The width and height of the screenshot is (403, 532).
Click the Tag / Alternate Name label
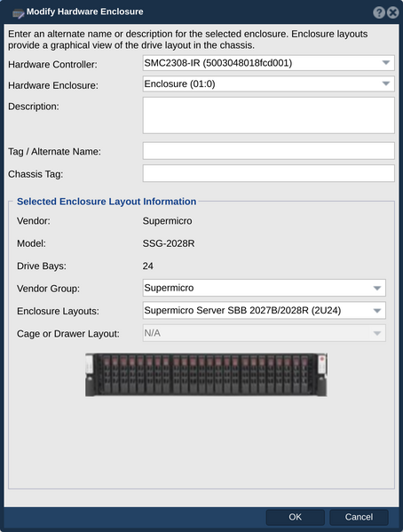coord(55,152)
